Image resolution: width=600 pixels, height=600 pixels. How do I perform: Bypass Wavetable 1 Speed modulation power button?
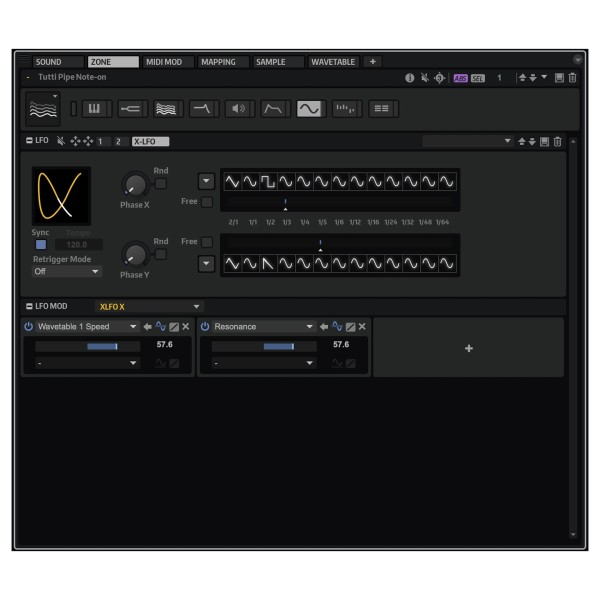click(29, 326)
